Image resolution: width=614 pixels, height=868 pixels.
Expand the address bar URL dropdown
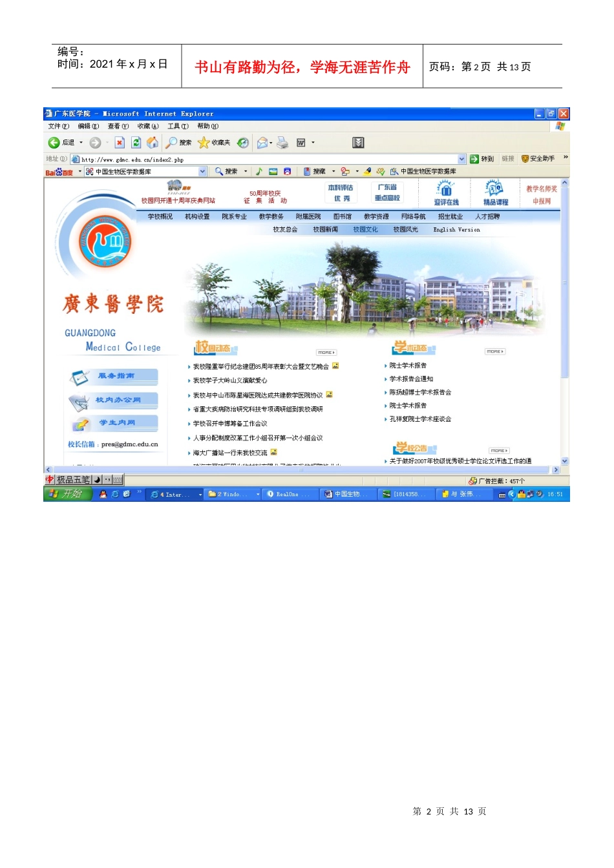click(x=462, y=159)
